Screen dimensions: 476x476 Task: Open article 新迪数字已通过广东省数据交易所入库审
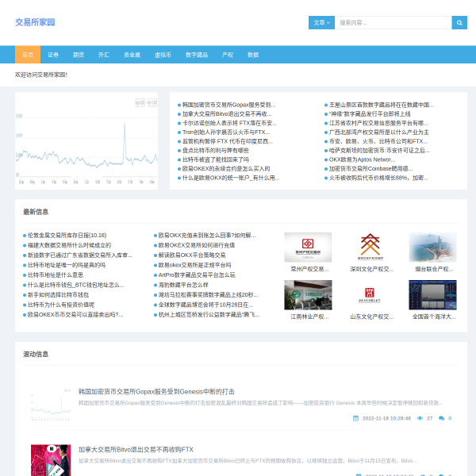(80, 255)
